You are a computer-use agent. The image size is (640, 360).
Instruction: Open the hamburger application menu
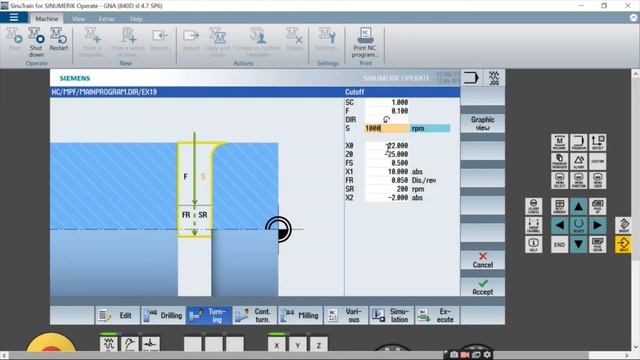pyautogui.click(x=14, y=17)
